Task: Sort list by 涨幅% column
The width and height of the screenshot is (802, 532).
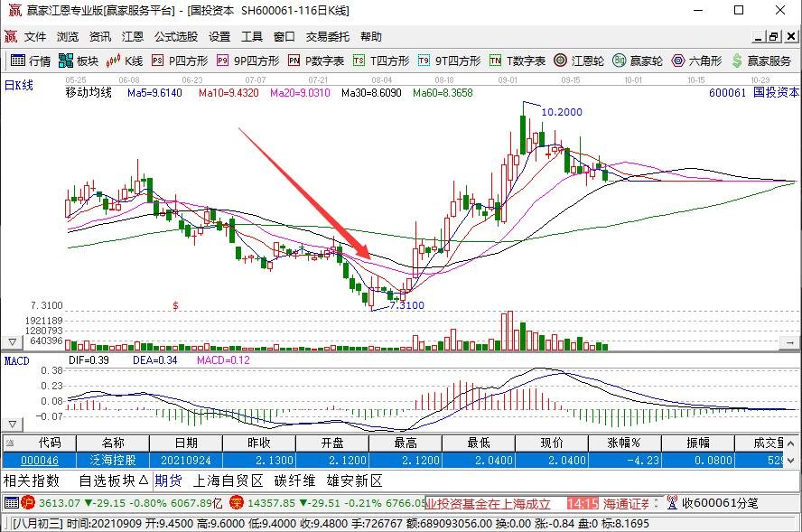Action: (624, 443)
